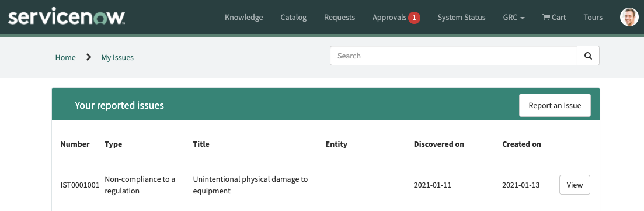Click the Discovered on column header

coord(439,144)
